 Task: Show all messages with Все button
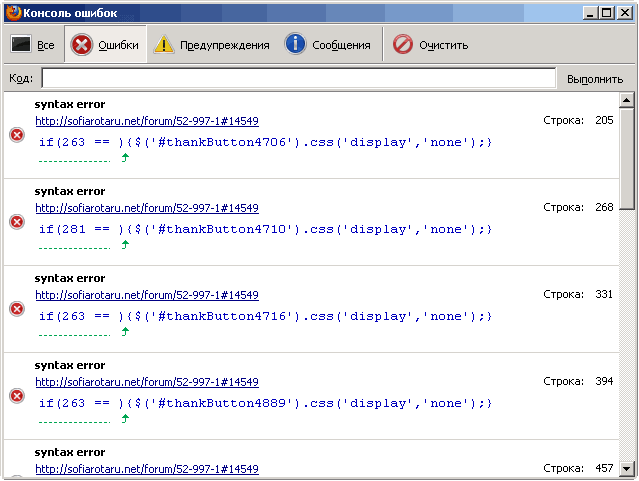click(32, 45)
